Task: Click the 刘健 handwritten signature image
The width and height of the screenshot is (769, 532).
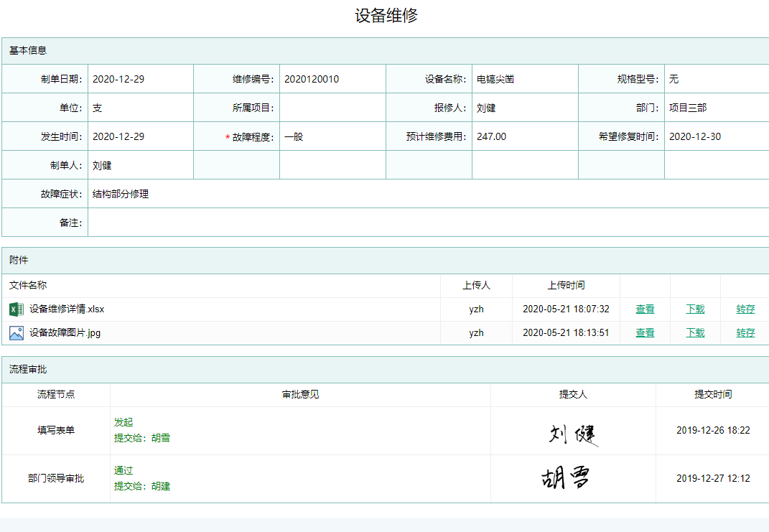Action: (573, 434)
